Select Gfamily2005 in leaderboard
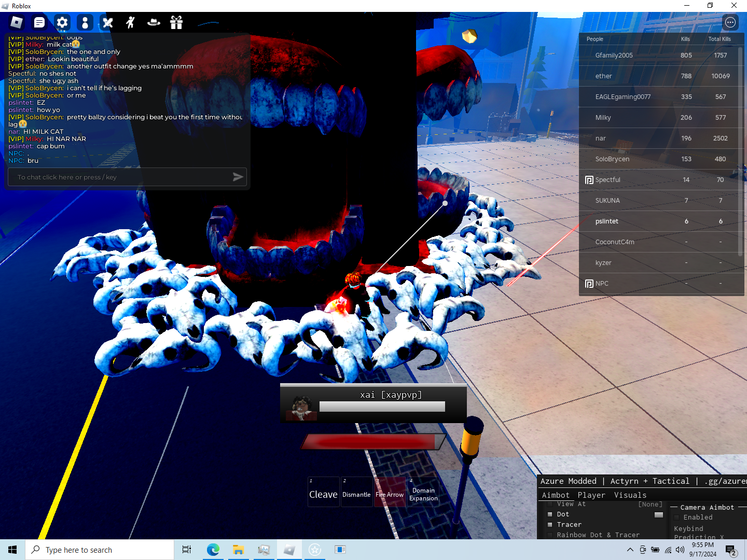Viewport: 747px width, 560px height. click(661, 55)
